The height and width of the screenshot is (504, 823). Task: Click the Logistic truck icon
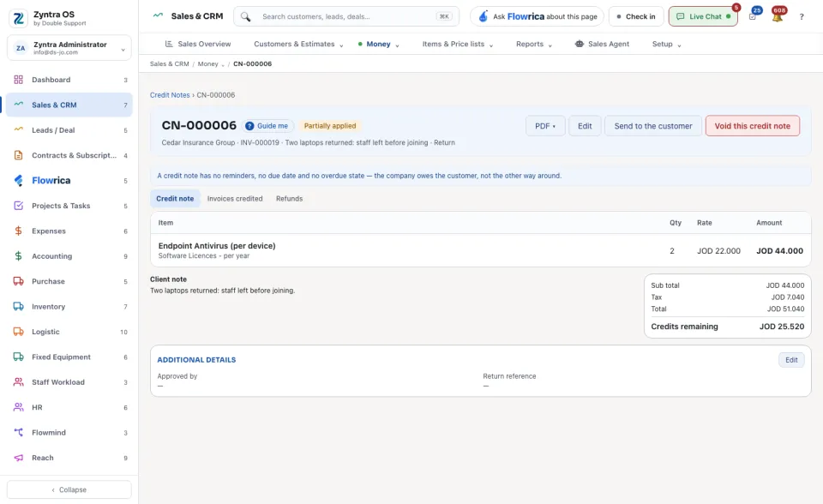18,332
